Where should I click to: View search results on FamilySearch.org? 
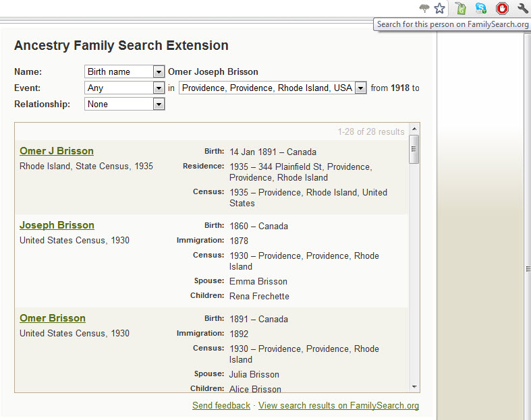339,405
